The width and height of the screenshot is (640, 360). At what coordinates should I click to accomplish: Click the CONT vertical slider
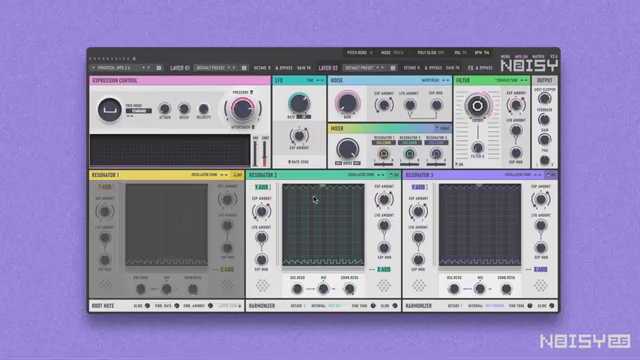265,153
